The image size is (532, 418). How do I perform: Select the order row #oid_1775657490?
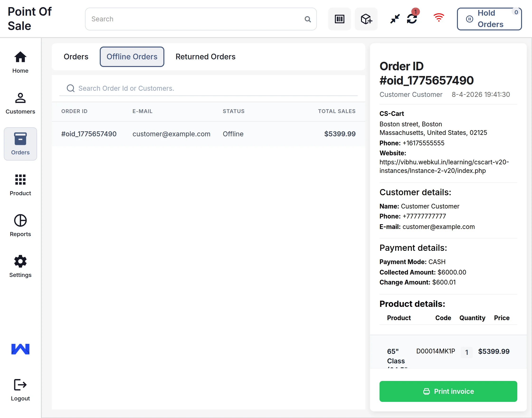click(x=208, y=134)
